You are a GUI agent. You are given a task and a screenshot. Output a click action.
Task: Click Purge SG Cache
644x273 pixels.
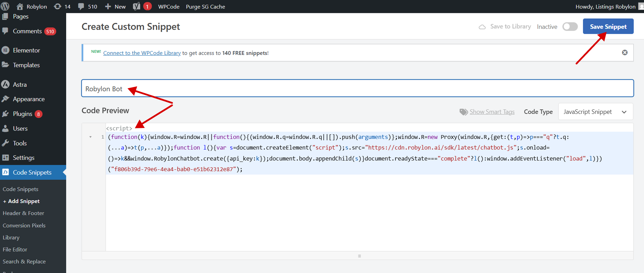pos(205,7)
